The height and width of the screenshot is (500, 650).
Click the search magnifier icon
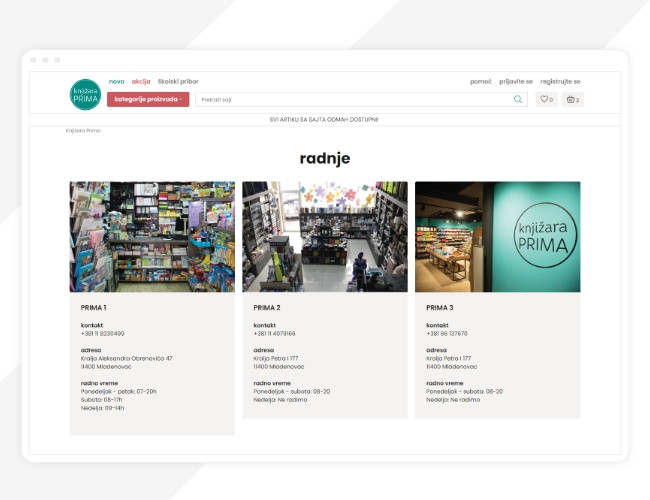(x=517, y=99)
